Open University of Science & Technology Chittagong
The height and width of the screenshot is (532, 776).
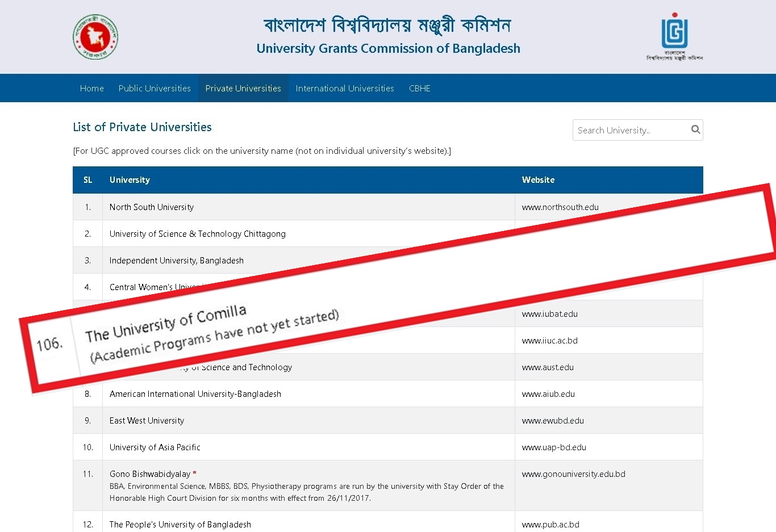click(198, 234)
